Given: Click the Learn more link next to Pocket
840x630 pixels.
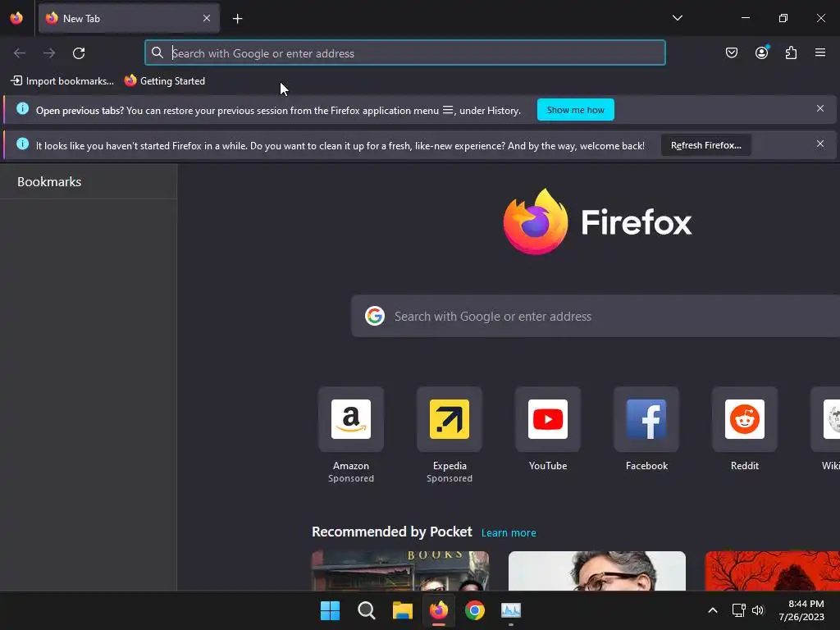Looking at the screenshot, I should click(x=509, y=532).
